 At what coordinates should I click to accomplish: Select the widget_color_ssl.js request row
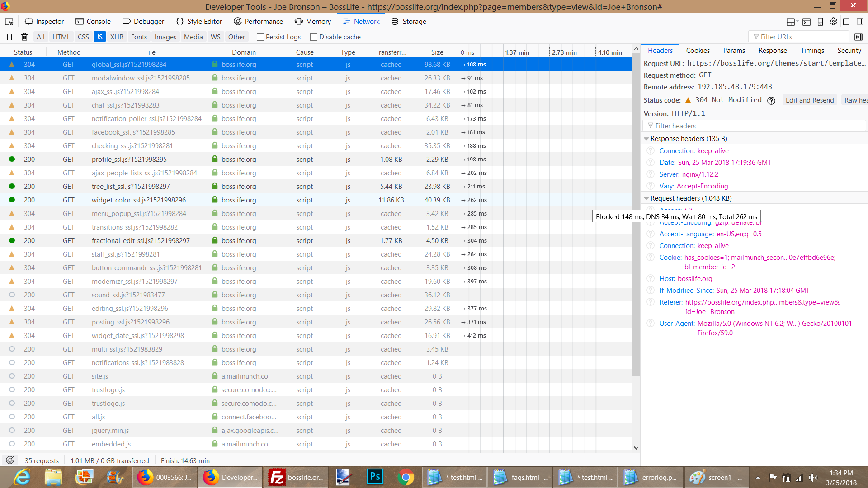tap(138, 200)
